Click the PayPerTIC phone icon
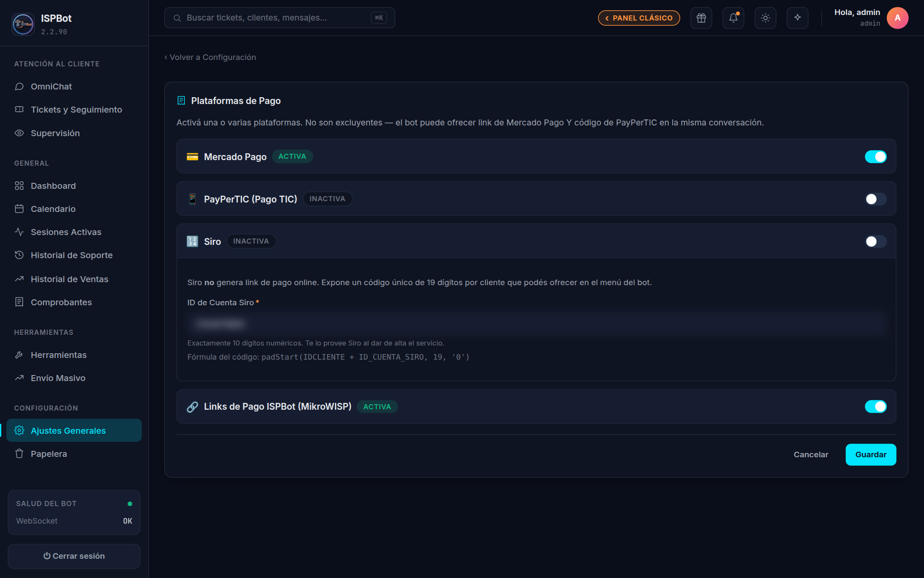Image resolution: width=924 pixels, height=578 pixels. click(x=192, y=199)
